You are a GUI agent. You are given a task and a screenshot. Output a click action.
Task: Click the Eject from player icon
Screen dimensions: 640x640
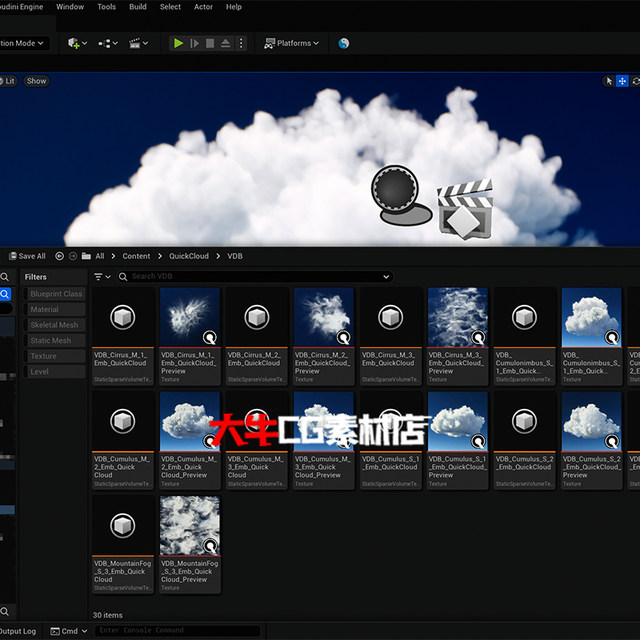pos(225,43)
